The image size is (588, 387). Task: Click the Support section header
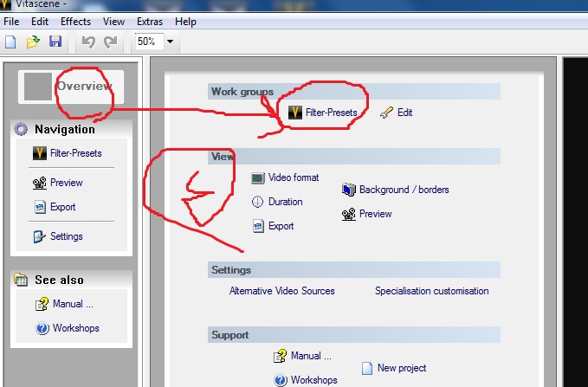(354, 334)
